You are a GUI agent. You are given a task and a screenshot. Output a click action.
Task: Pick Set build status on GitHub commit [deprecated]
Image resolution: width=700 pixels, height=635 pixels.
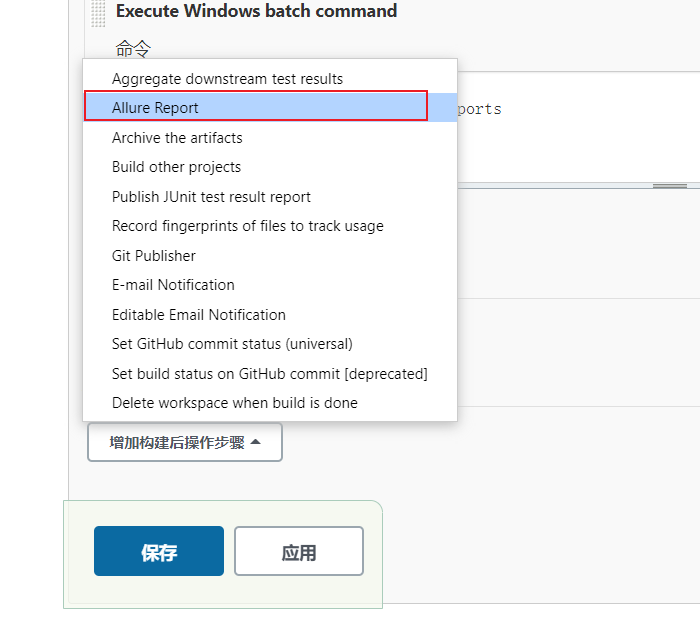(269, 374)
